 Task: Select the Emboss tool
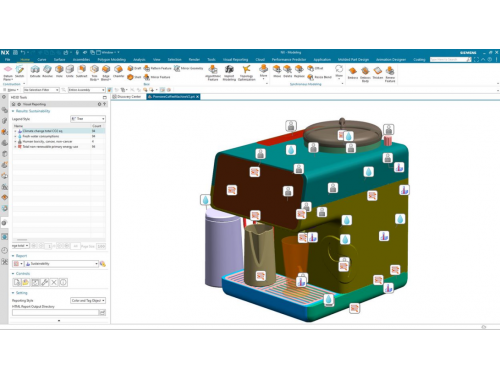[353, 73]
